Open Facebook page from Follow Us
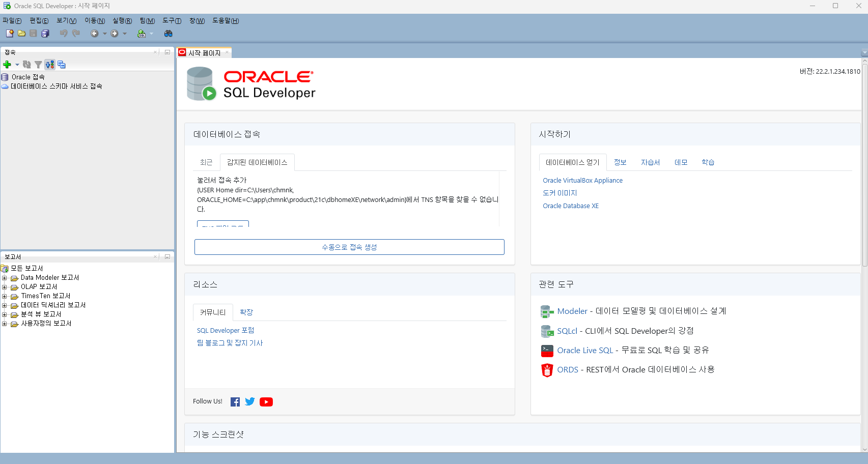The width and height of the screenshot is (868, 464). (x=235, y=402)
